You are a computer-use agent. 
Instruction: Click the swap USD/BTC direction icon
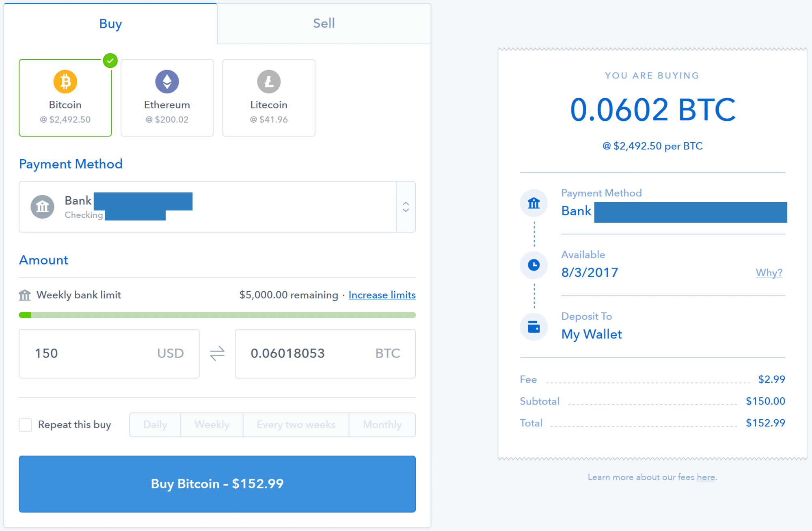pos(217,353)
